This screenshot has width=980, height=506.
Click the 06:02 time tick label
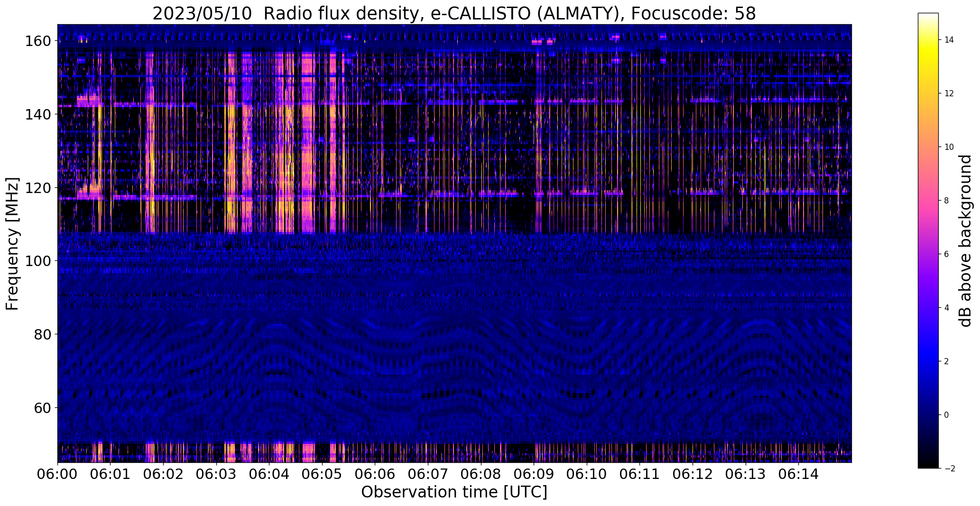pos(164,474)
